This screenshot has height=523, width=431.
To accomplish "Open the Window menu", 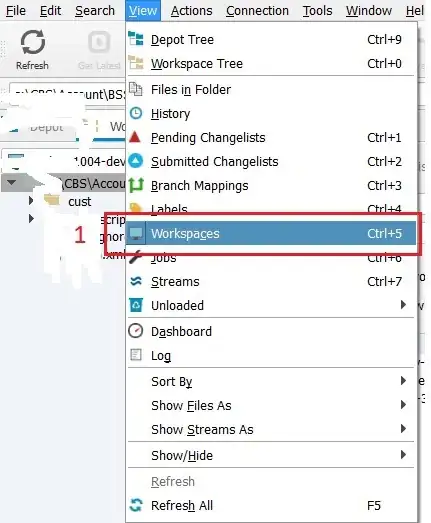I will [x=369, y=11].
